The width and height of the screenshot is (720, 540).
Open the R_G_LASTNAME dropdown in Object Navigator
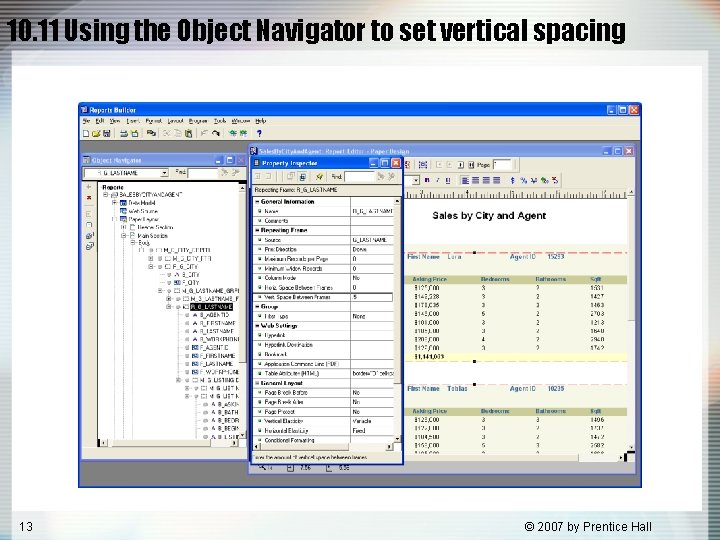pyautogui.click(x=164, y=173)
